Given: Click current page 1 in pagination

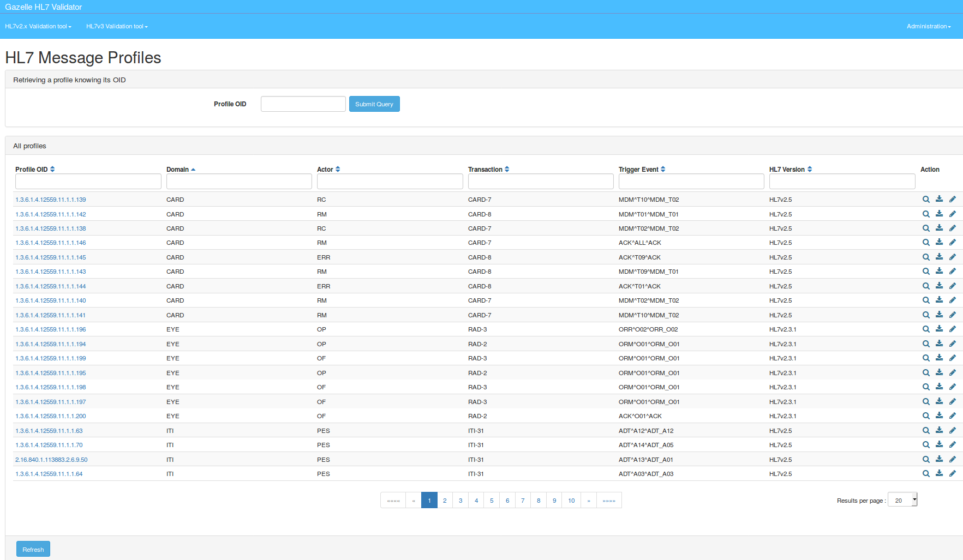Looking at the screenshot, I should click(x=429, y=500).
